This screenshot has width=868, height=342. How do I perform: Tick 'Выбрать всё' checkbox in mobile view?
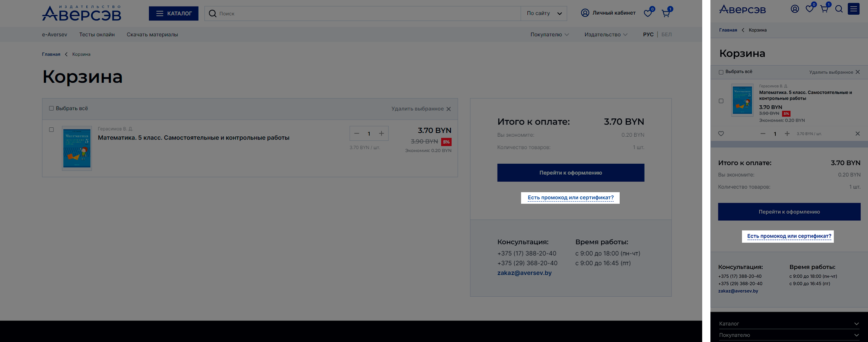point(721,72)
